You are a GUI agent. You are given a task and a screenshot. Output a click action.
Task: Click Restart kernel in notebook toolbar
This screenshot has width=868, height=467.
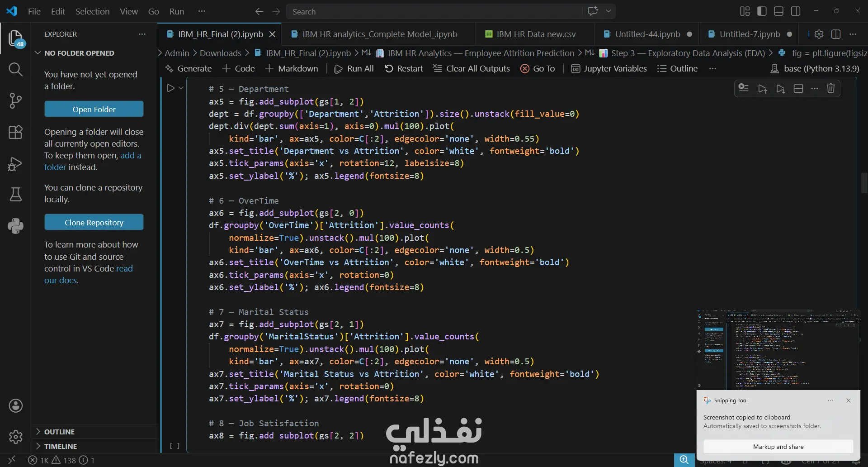pos(404,68)
